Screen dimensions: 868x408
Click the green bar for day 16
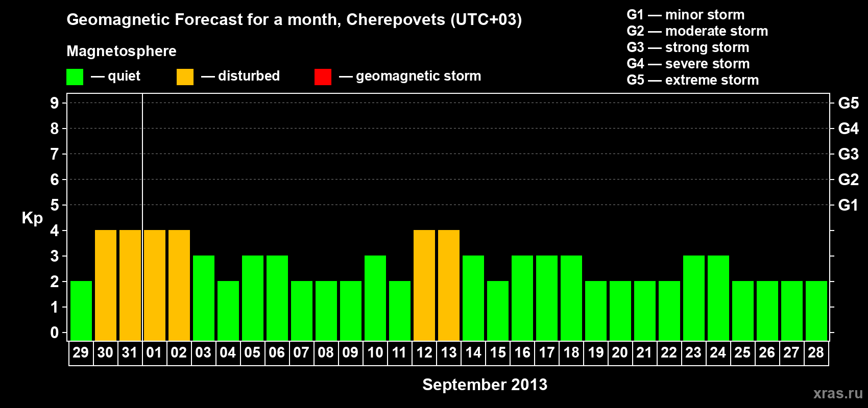(522, 298)
